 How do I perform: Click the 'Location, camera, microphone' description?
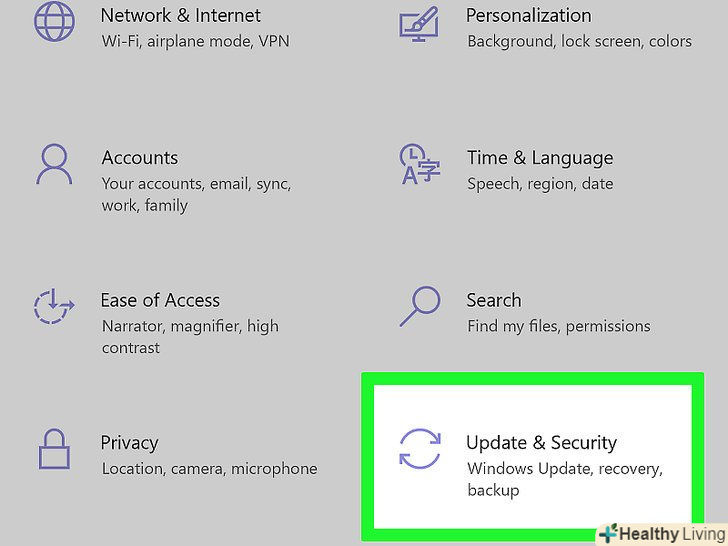[209, 468]
